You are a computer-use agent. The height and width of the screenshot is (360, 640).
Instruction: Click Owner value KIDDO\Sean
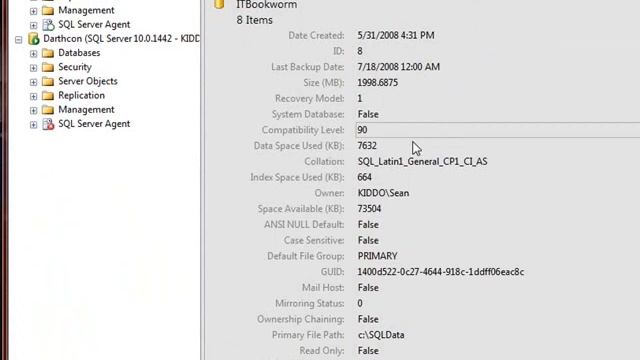click(383, 193)
